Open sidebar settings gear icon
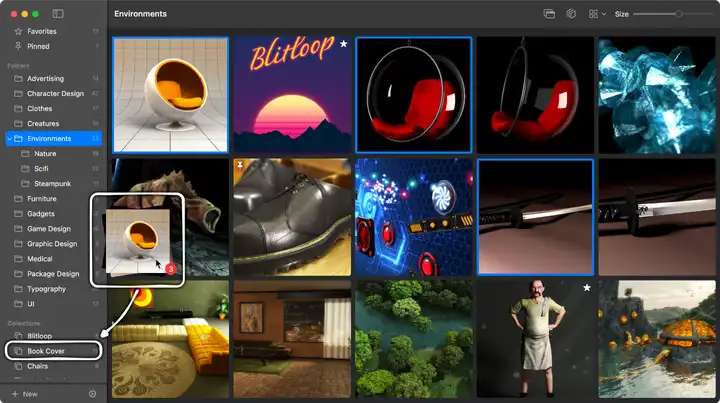The height and width of the screenshot is (403, 720). tap(92, 394)
